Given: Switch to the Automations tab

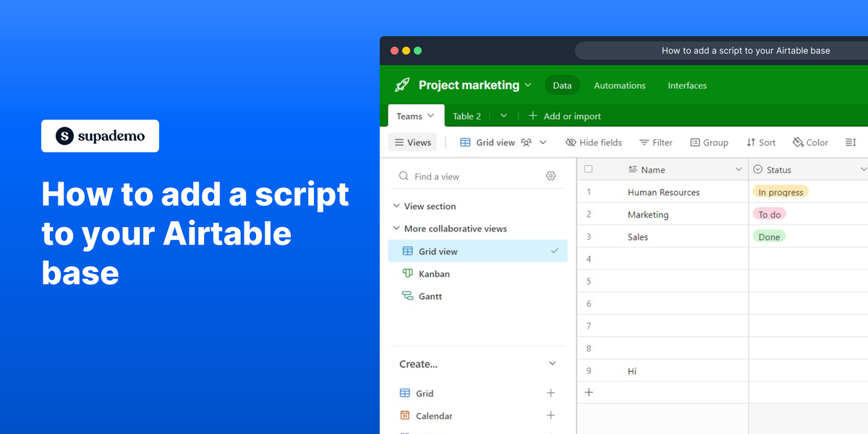Looking at the screenshot, I should point(619,85).
